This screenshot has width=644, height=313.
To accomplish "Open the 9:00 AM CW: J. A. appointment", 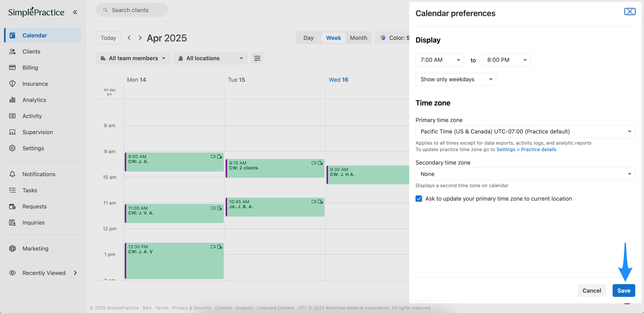I will (x=174, y=162).
